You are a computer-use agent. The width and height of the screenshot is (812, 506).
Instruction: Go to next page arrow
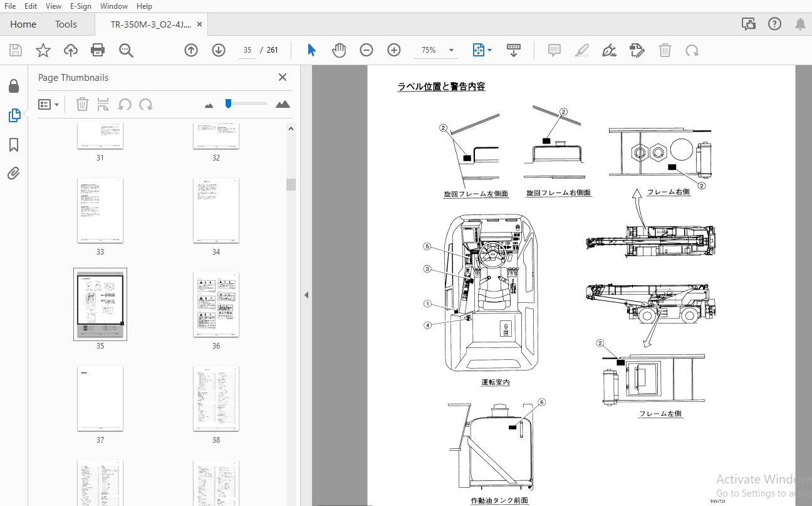click(x=219, y=50)
